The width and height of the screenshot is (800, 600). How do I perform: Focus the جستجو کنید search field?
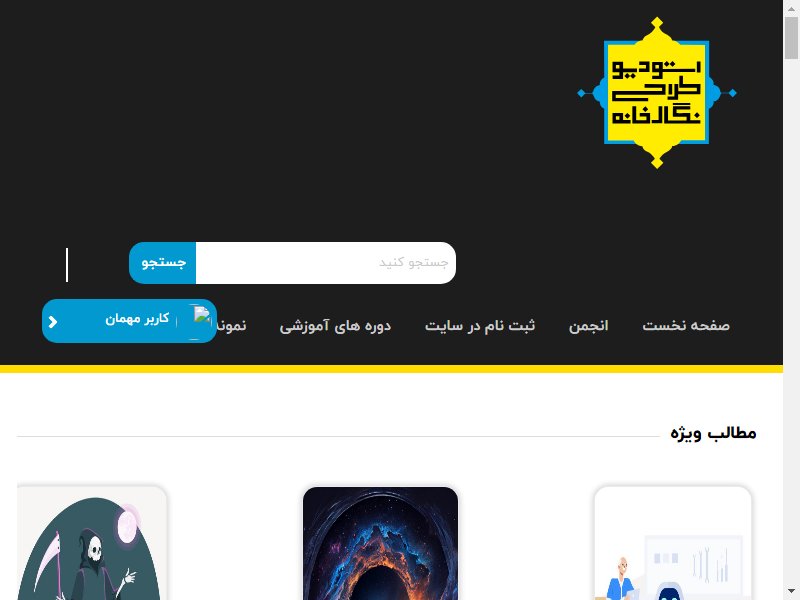click(x=326, y=263)
